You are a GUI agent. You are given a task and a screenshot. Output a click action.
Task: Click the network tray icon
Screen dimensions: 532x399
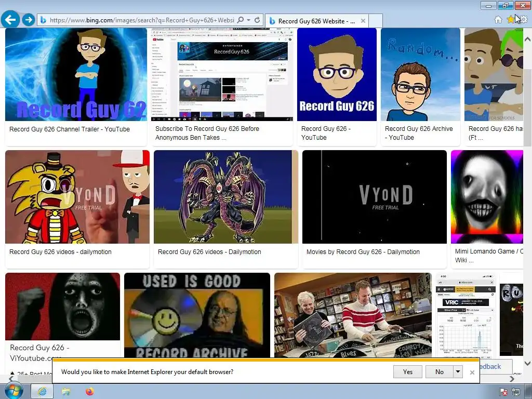pos(516,392)
